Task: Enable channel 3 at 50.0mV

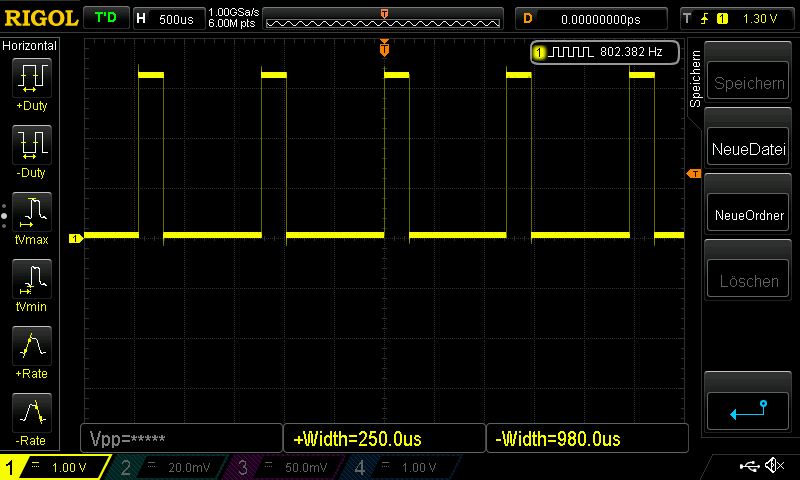Action: pos(286,467)
